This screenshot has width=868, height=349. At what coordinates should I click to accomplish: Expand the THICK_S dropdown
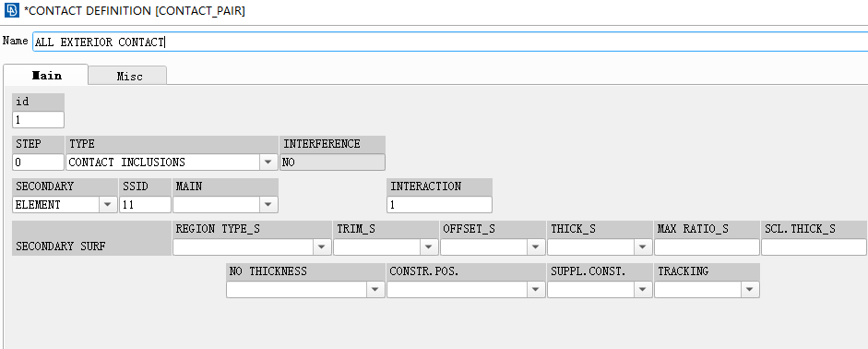click(x=600, y=247)
